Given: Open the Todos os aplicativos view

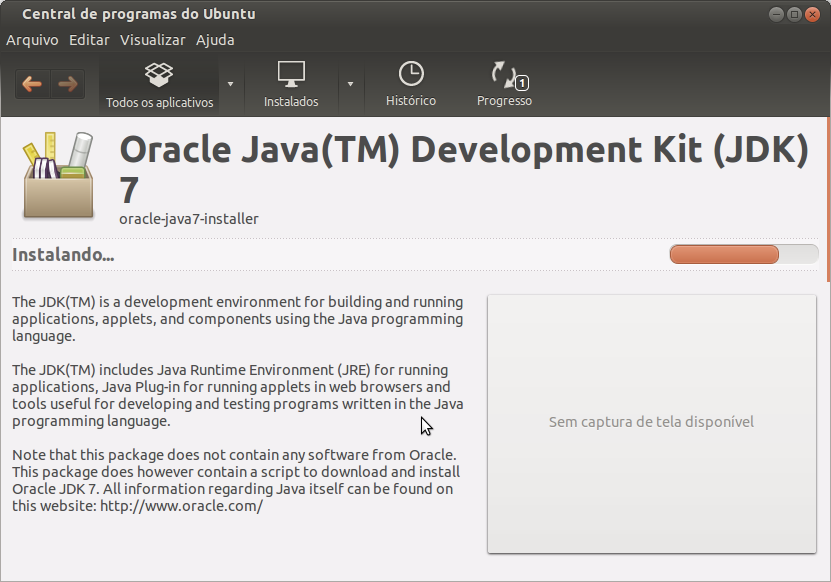Looking at the screenshot, I should pos(159,85).
